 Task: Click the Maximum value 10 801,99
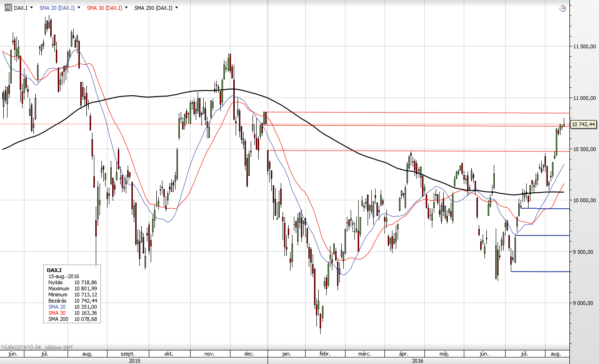(x=85, y=288)
